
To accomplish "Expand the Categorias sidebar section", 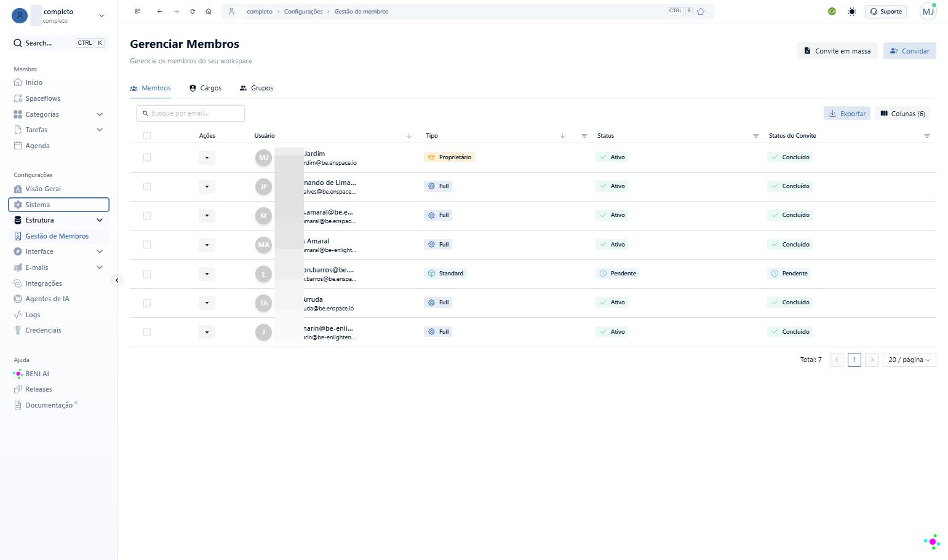I will [x=100, y=114].
